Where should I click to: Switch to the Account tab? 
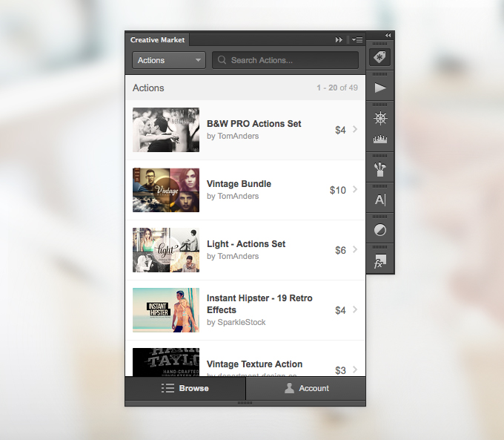coord(305,388)
